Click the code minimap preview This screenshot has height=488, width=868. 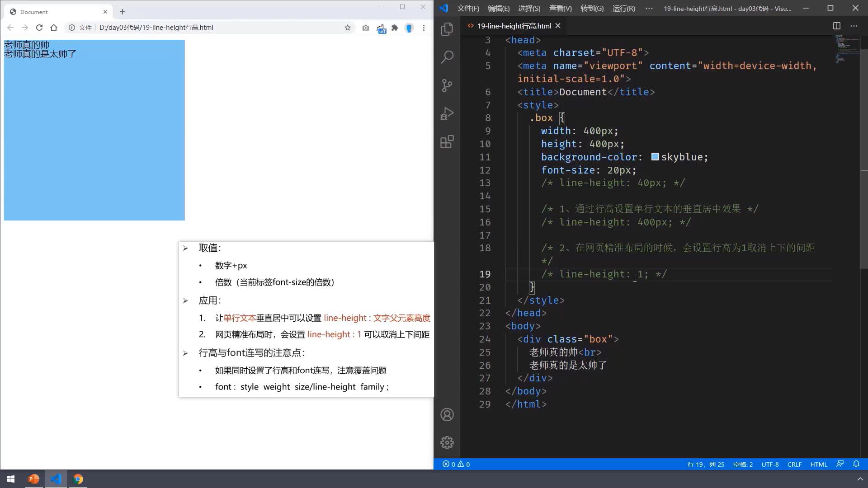(x=847, y=50)
